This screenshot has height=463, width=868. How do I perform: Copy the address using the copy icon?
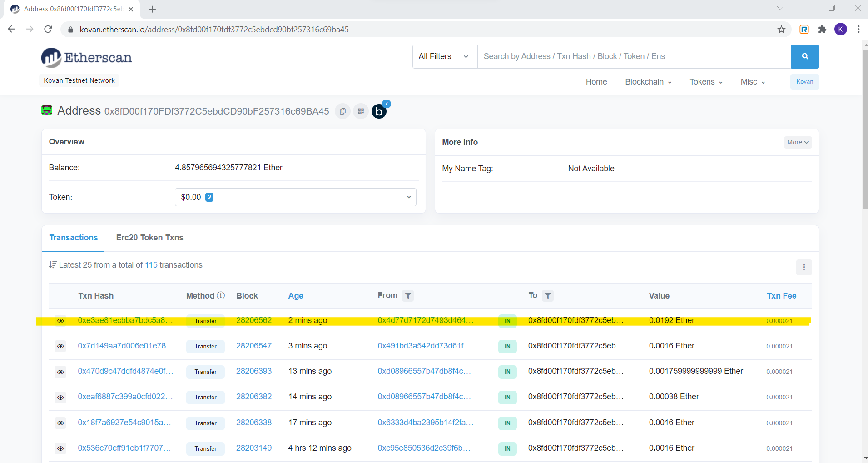[x=342, y=111]
